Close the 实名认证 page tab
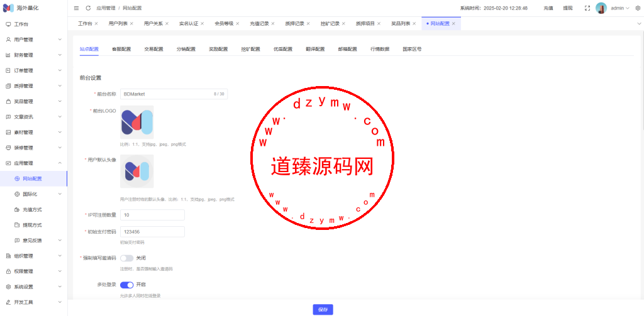Screen dimensions: 644x316 (202, 24)
